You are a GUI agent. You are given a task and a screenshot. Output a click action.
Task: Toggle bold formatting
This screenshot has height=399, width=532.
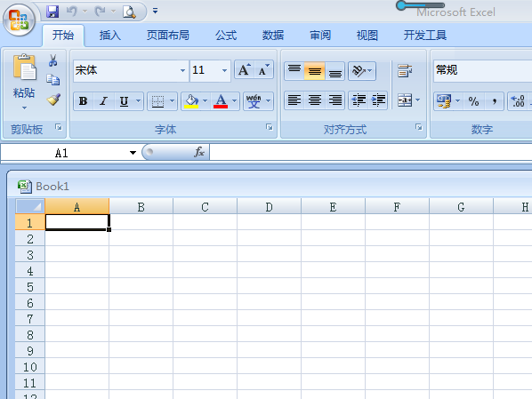point(83,101)
